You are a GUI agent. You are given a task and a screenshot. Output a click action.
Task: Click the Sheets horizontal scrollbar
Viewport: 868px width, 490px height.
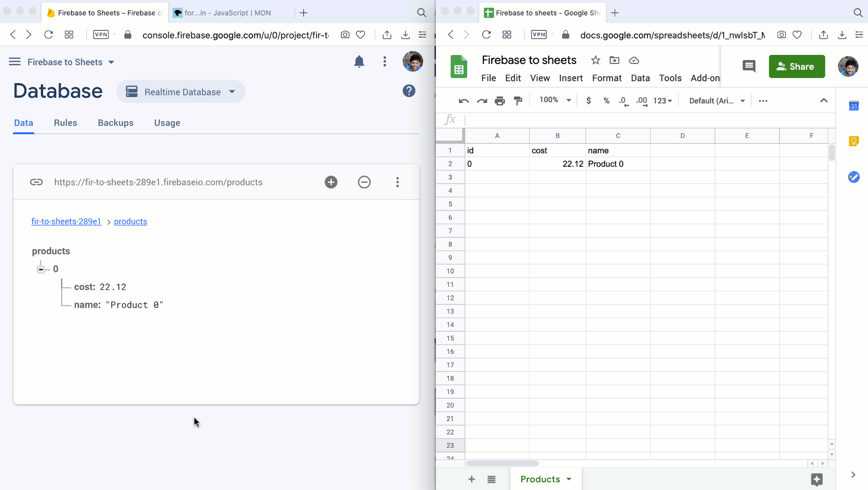(x=502, y=463)
